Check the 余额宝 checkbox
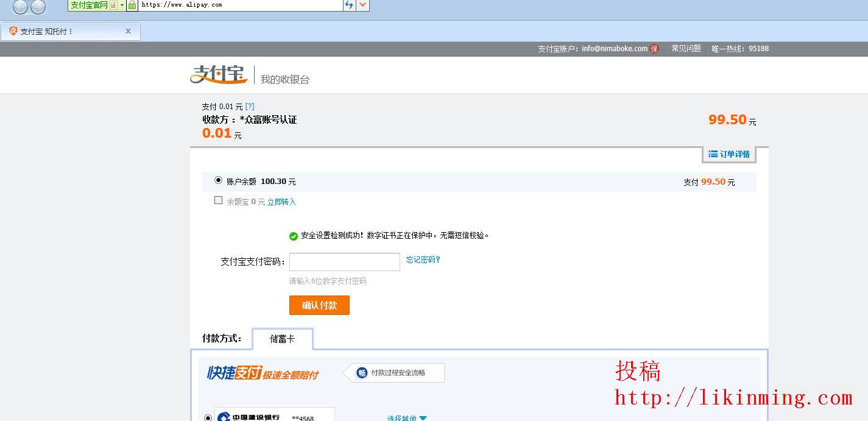 tap(218, 200)
